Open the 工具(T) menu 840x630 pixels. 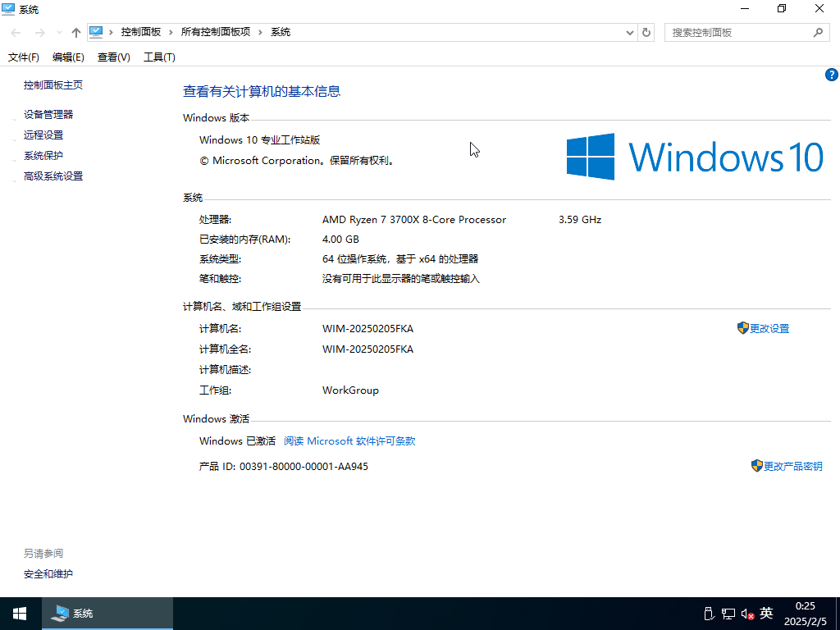click(159, 57)
